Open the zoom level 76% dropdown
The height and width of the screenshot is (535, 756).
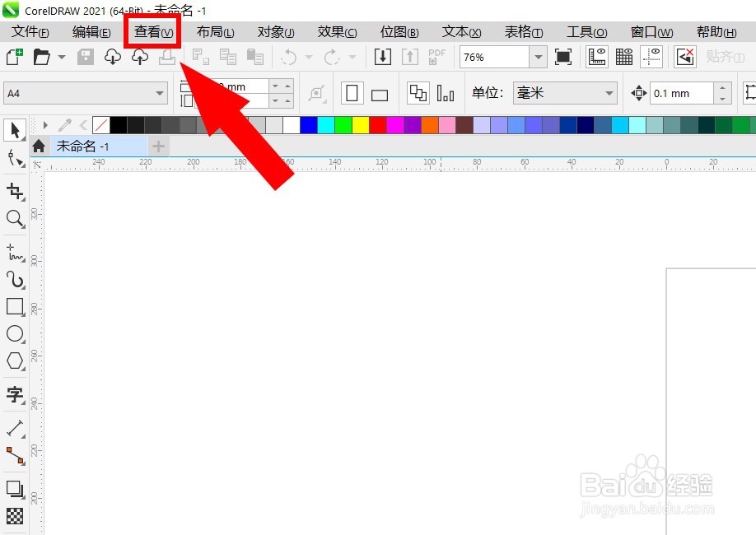tap(538, 58)
